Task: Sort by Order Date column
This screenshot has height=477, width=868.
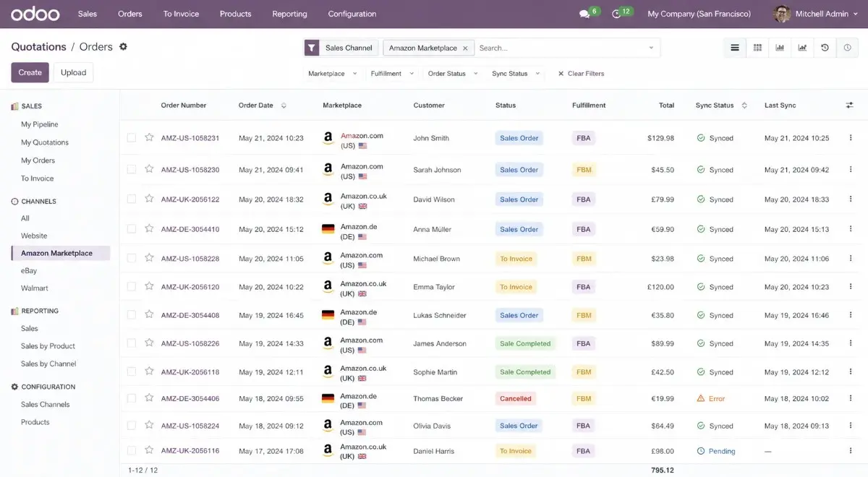Action: (262, 106)
